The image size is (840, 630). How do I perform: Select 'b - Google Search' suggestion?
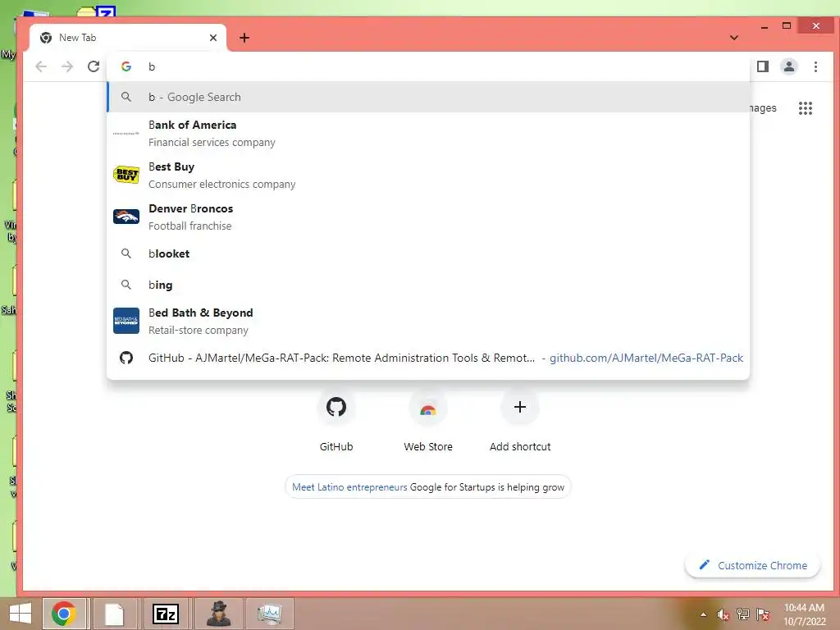pyautogui.click(x=428, y=97)
